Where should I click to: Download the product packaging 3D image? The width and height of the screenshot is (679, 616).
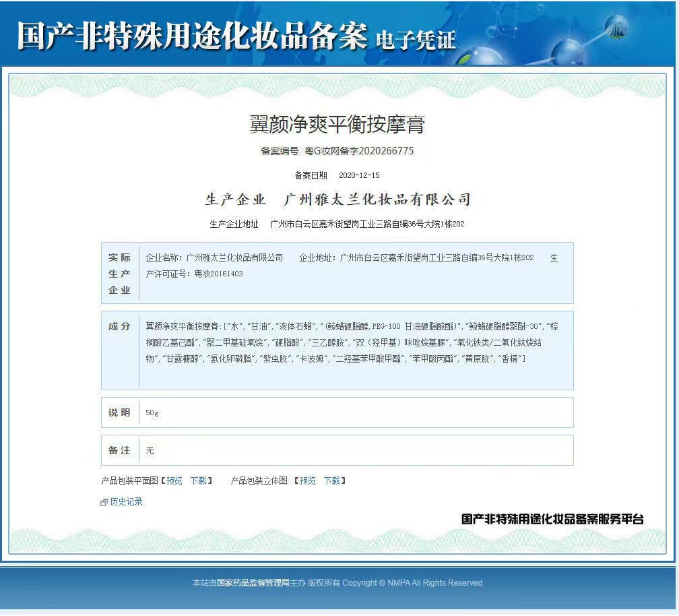click(332, 481)
